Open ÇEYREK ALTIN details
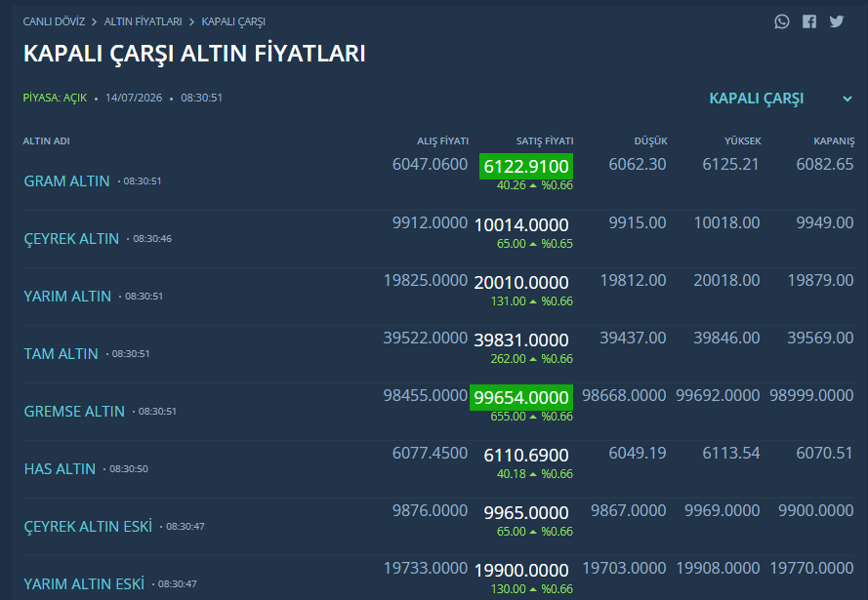868x600 pixels. click(x=71, y=238)
